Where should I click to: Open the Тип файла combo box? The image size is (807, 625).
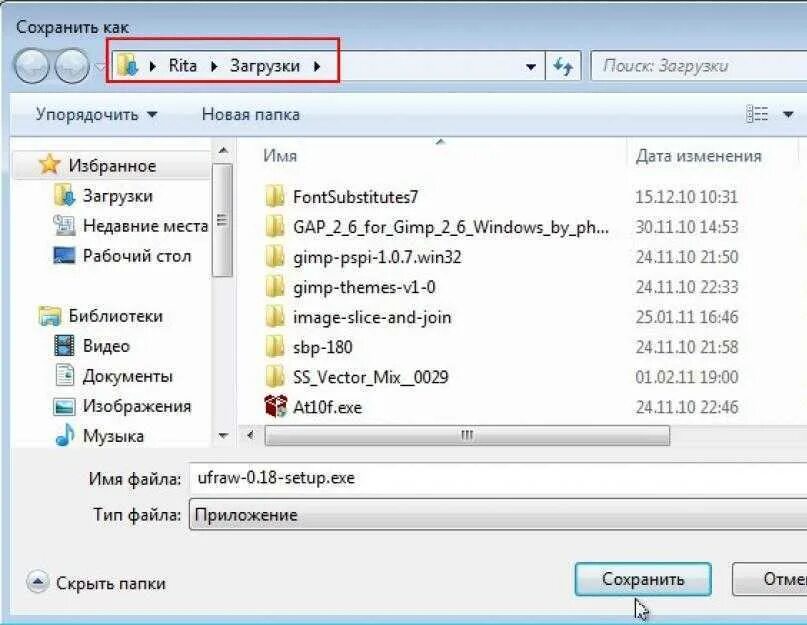click(x=498, y=514)
